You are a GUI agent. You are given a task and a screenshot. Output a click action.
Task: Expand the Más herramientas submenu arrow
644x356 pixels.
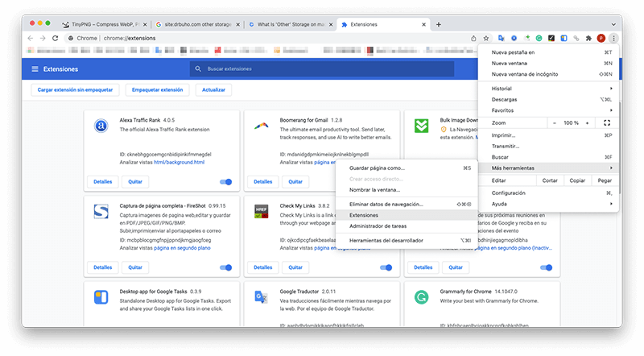pos(611,168)
